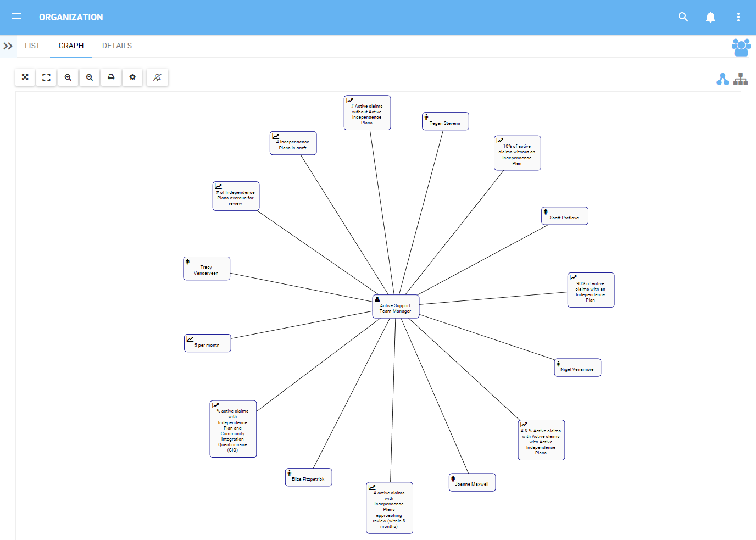Click the fit-to-screen arrows icon
This screenshot has height=540, width=756.
click(x=25, y=77)
